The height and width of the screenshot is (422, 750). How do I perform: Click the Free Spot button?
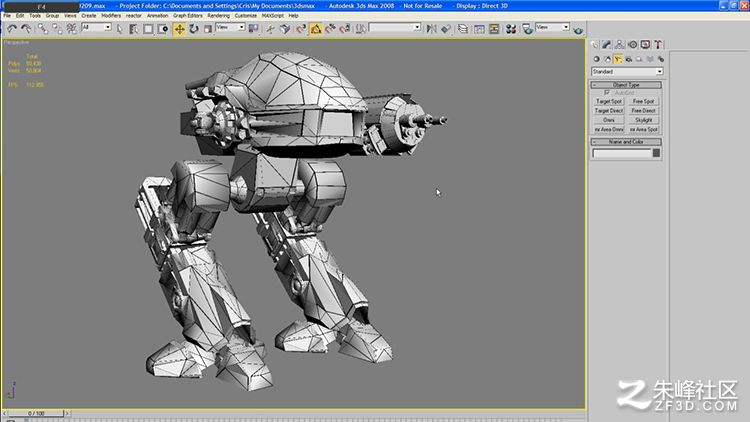click(x=643, y=101)
